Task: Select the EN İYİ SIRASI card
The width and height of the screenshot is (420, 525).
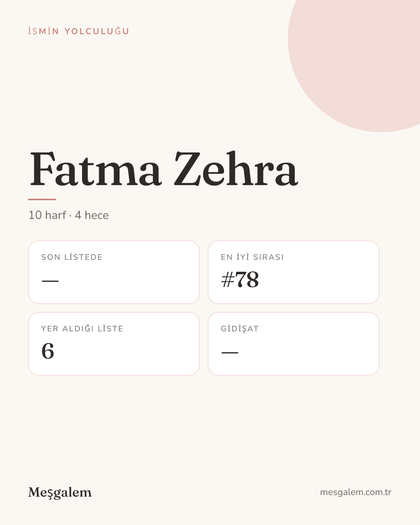Action: (x=294, y=272)
